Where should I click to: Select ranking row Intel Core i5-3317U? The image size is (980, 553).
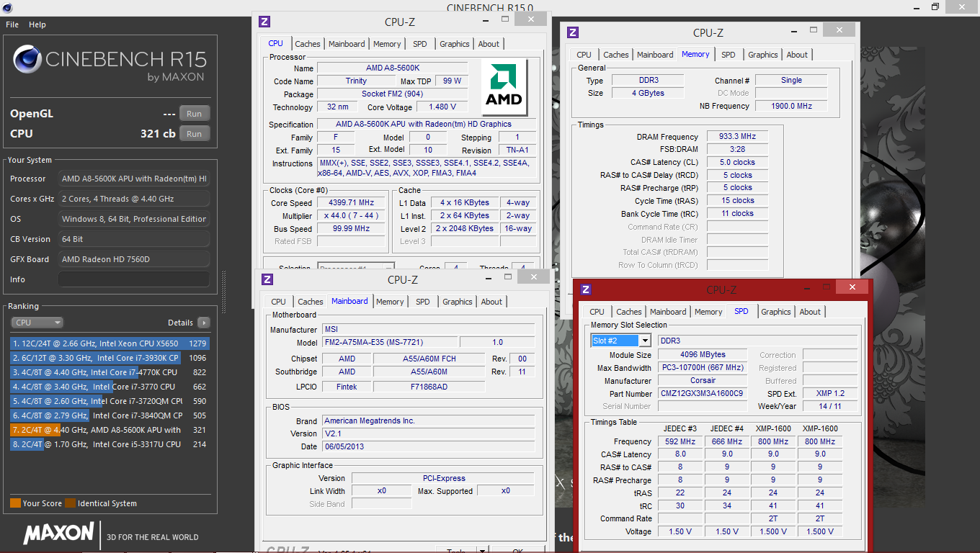pos(109,444)
